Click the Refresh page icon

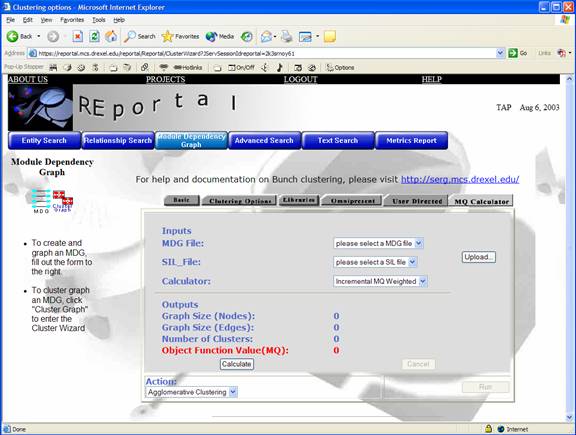coord(94,36)
